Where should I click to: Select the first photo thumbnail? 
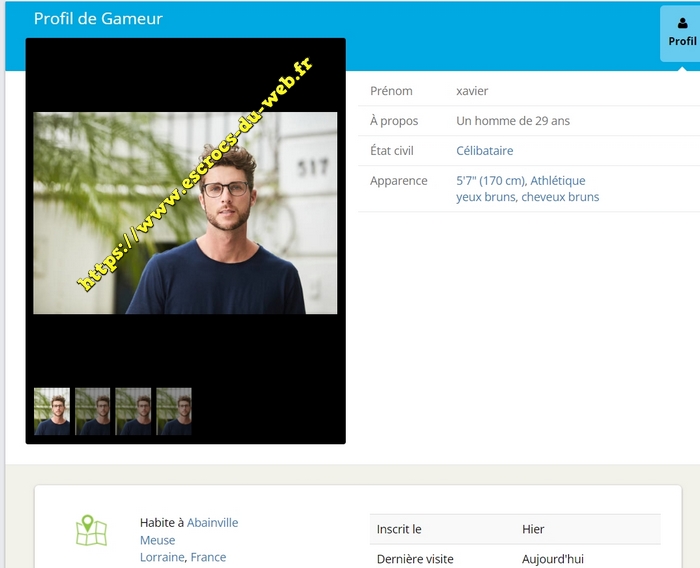click(x=52, y=411)
